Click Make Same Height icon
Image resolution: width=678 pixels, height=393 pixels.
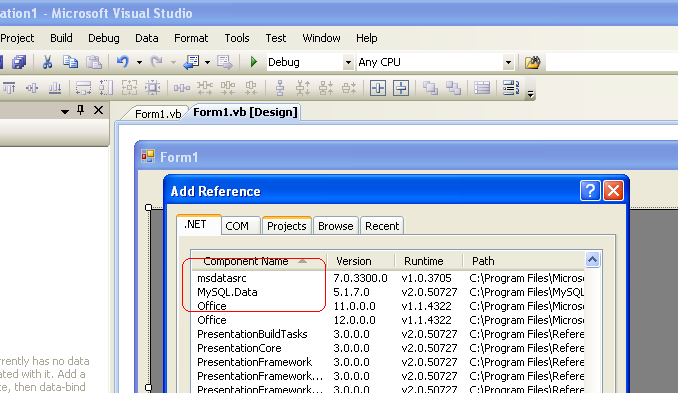click(106, 88)
